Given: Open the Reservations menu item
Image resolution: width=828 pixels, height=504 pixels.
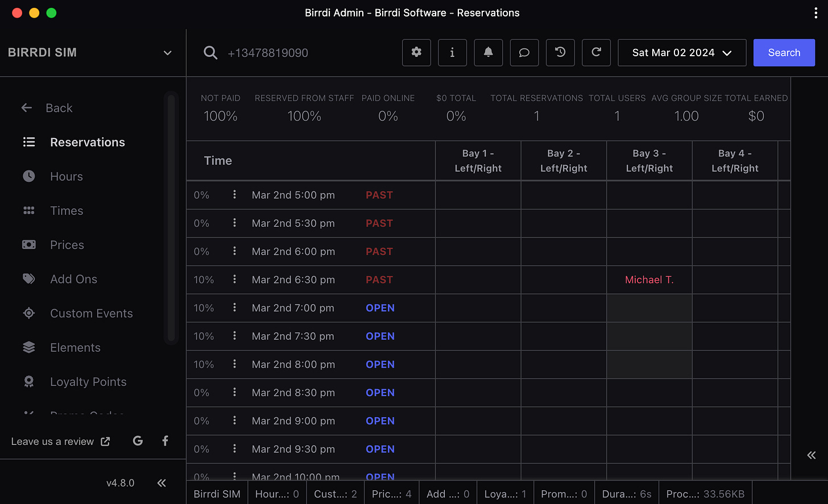Looking at the screenshot, I should (88, 142).
